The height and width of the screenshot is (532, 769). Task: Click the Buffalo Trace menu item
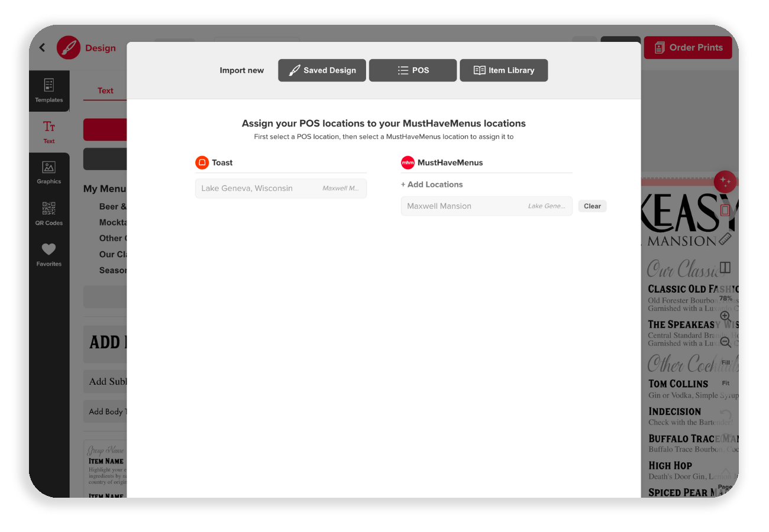coord(693,439)
